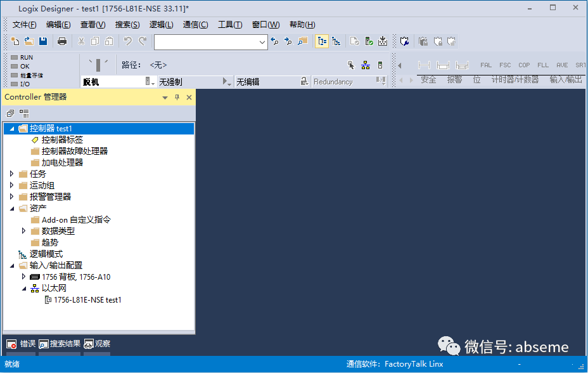Open a project with the Open folder icon

pos(29,41)
